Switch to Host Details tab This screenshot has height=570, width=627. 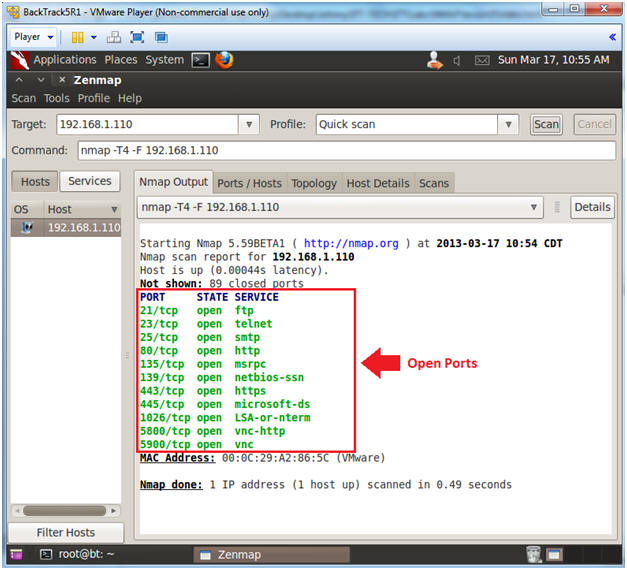click(x=378, y=184)
